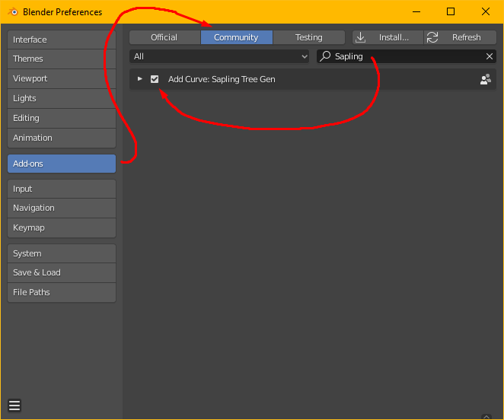Clear the search with the X icon
Image resolution: width=504 pixels, height=420 pixels.
pyautogui.click(x=490, y=56)
